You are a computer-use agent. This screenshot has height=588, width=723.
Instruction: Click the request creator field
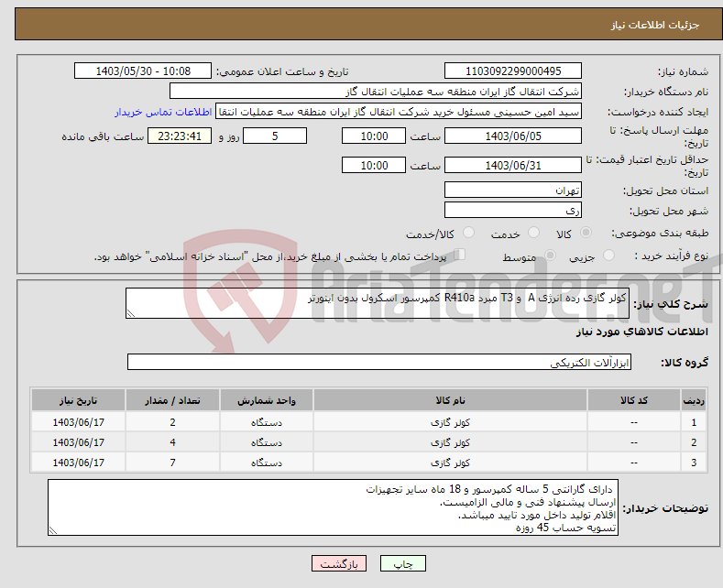click(x=399, y=112)
